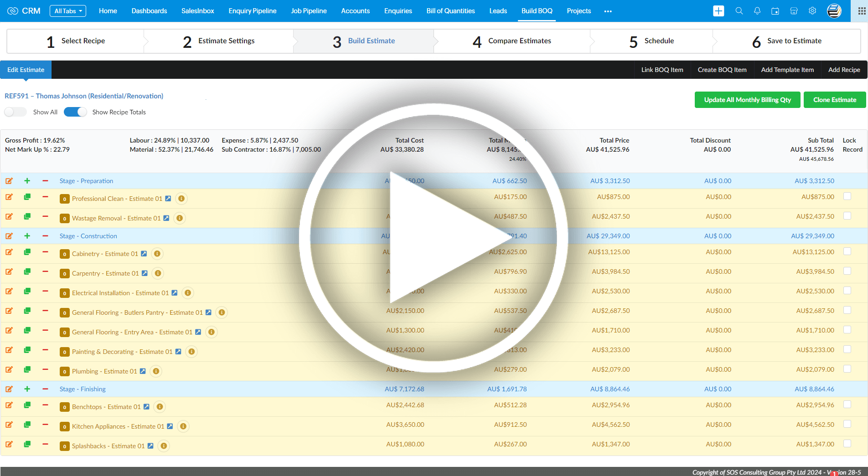
Task: Show info for Kitchen Appliances row
Action: point(183,426)
